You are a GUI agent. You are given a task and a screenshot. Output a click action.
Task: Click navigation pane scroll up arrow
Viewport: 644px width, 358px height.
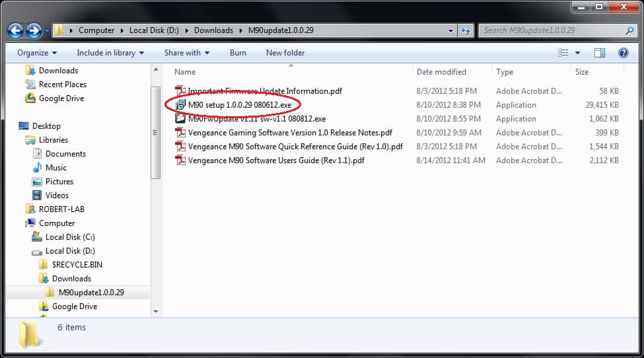coord(156,70)
